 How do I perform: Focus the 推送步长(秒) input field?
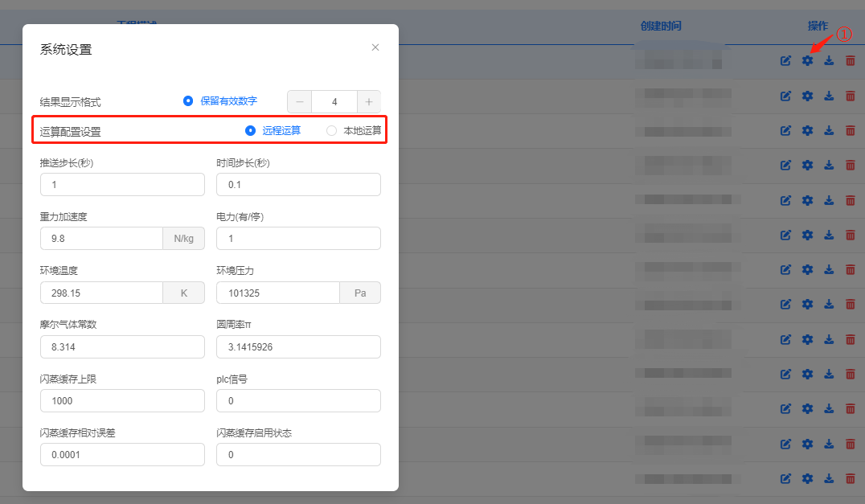click(122, 185)
